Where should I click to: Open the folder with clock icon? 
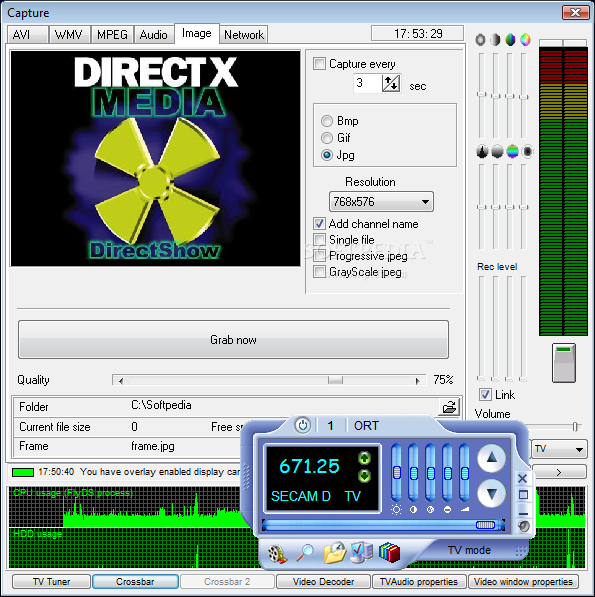pos(335,553)
